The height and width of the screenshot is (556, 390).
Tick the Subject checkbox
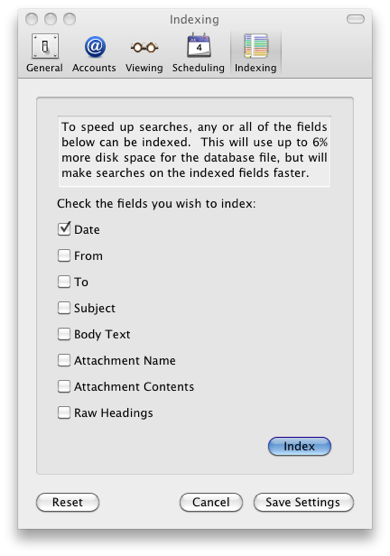64,308
